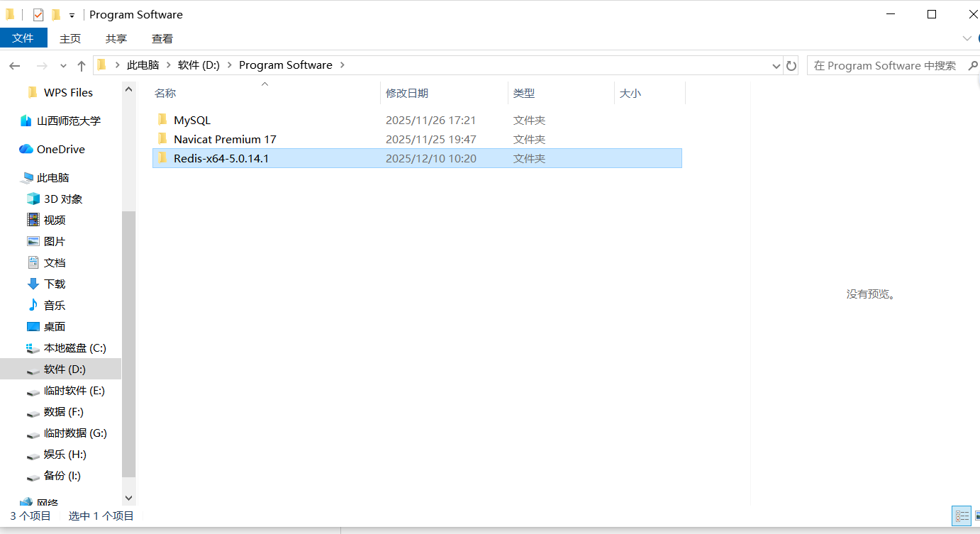Click the 此电脑 computer icon in sidebar
The image size is (980, 534).
(x=27, y=177)
